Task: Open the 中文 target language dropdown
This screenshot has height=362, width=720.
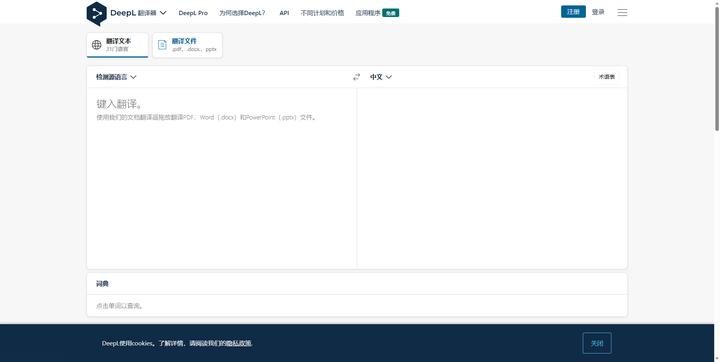Action: (381, 77)
